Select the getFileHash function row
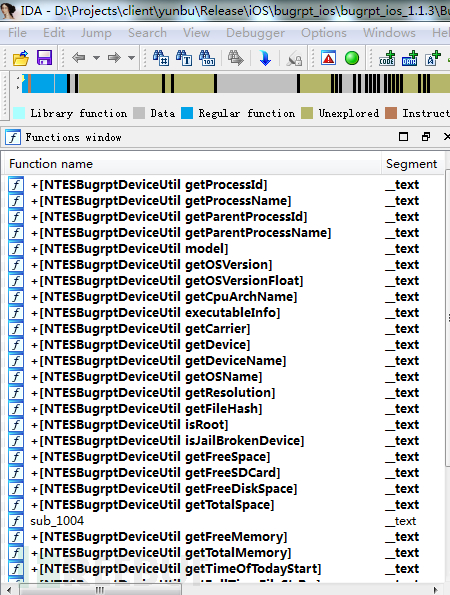 [224, 409]
